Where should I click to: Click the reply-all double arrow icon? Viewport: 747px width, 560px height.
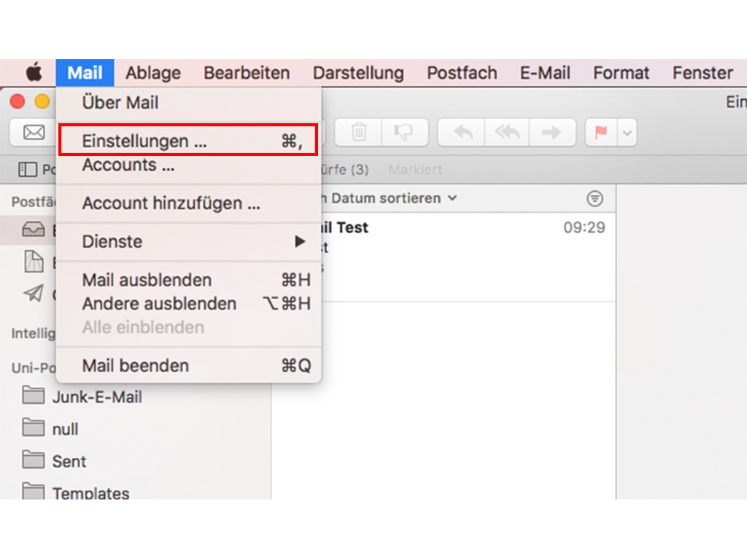tap(507, 132)
